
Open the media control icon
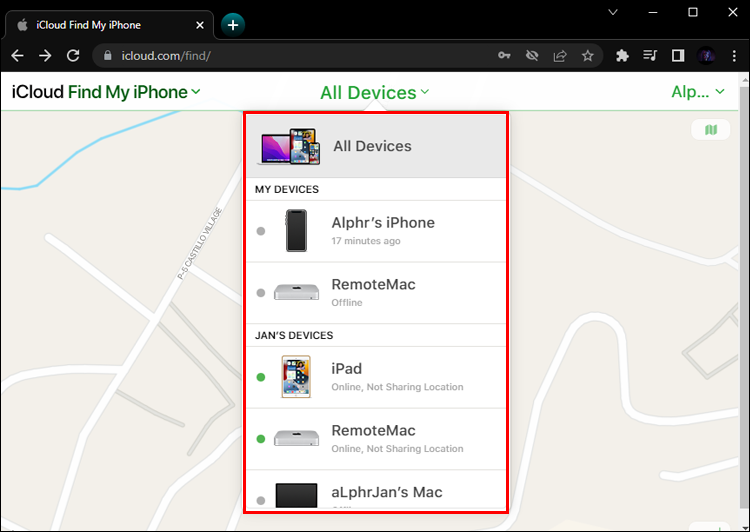click(650, 55)
